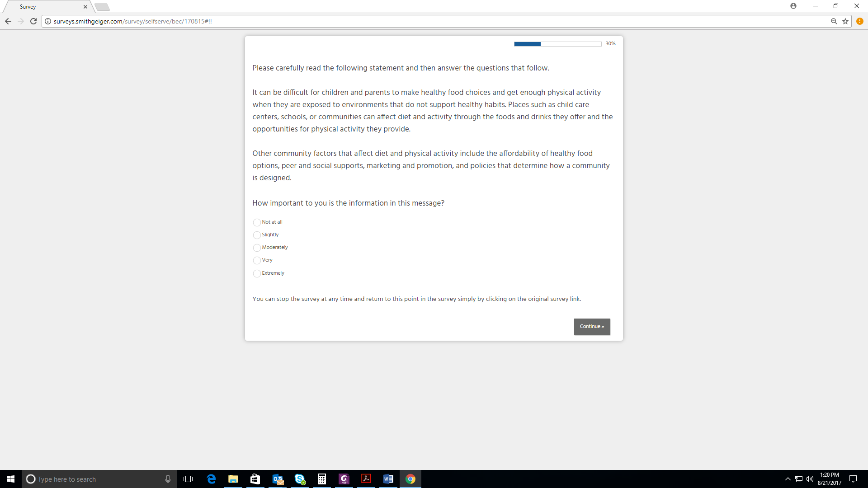Switch to the Survey browser tab

pyautogui.click(x=45, y=7)
